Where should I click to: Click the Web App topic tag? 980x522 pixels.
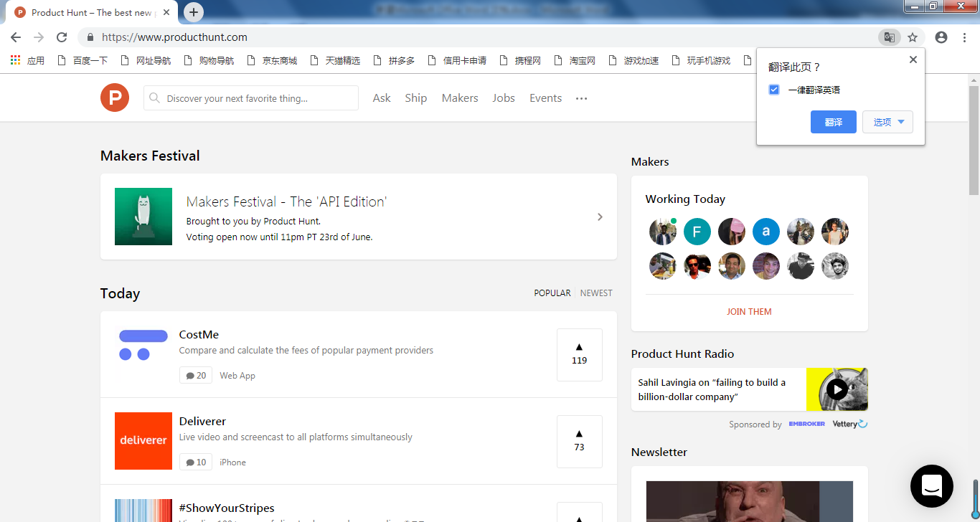coord(237,376)
